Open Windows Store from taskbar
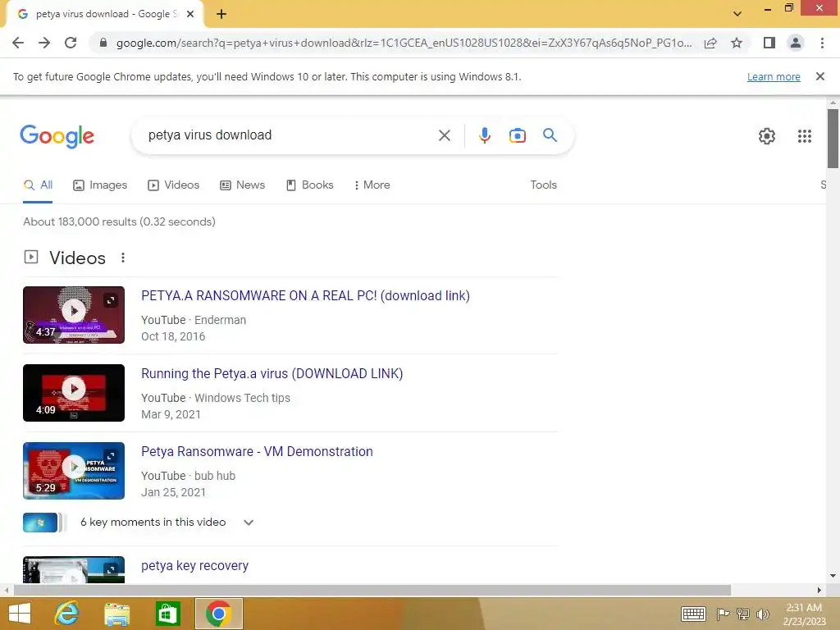 167,614
